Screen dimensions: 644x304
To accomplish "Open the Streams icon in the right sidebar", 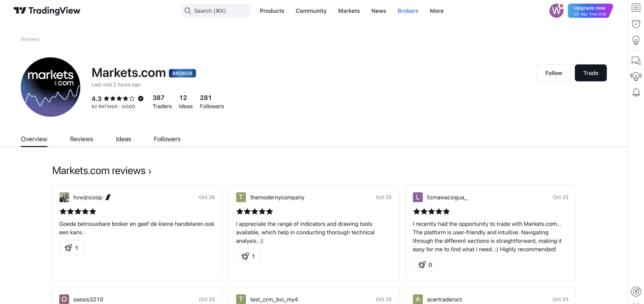I will coord(636,76).
